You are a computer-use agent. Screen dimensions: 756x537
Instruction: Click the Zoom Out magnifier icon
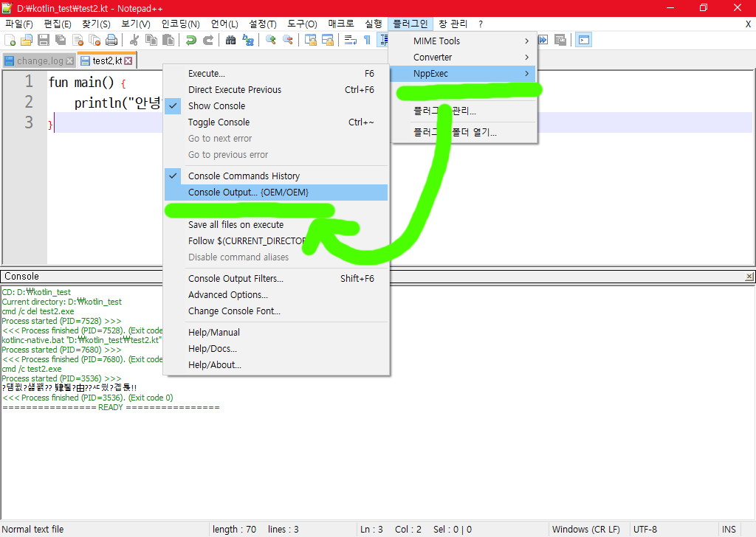click(x=288, y=40)
